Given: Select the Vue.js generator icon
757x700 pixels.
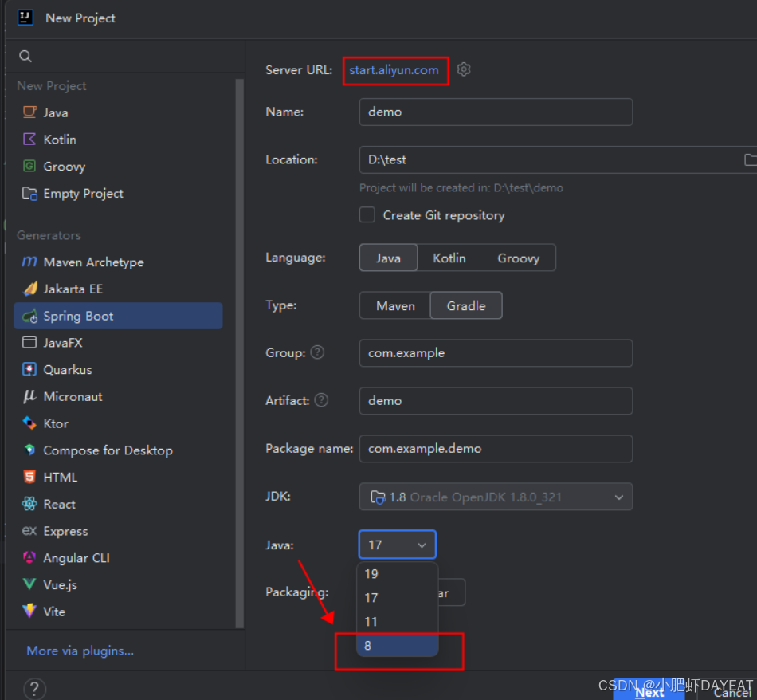Looking at the screenshot, I should coord(29,584).
